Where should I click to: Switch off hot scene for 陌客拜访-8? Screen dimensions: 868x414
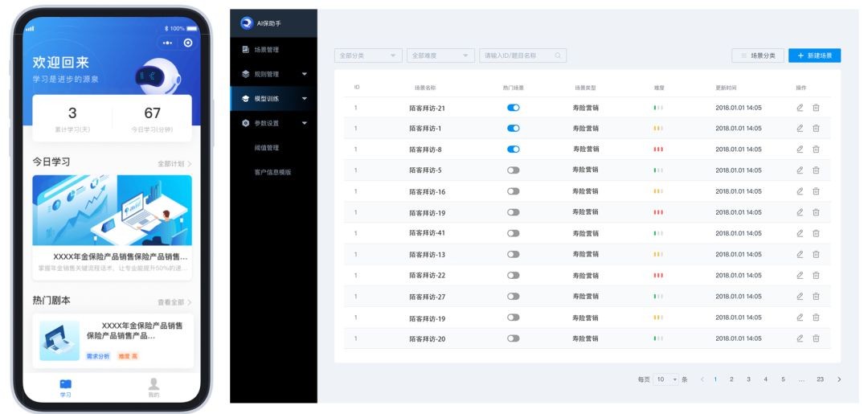click(513, 150)
